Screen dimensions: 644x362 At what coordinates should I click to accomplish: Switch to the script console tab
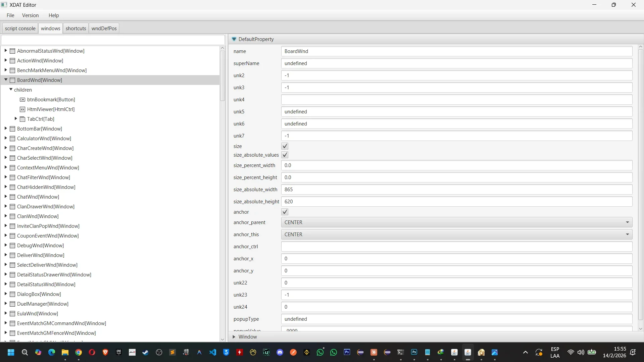pyautogui.click(x=20, y=29)
